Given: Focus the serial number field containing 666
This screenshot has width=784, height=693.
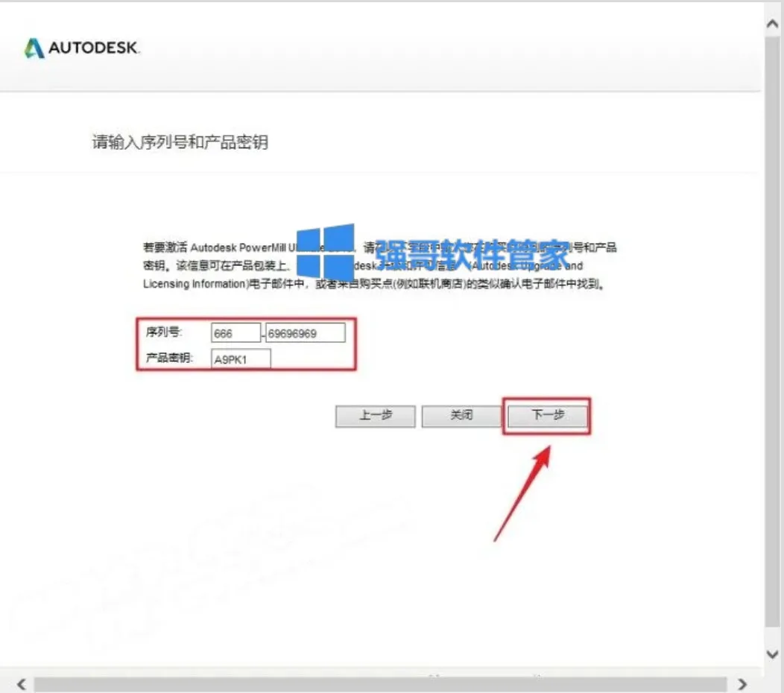Looking at the screenshot, I should click(x=236, y=333).
